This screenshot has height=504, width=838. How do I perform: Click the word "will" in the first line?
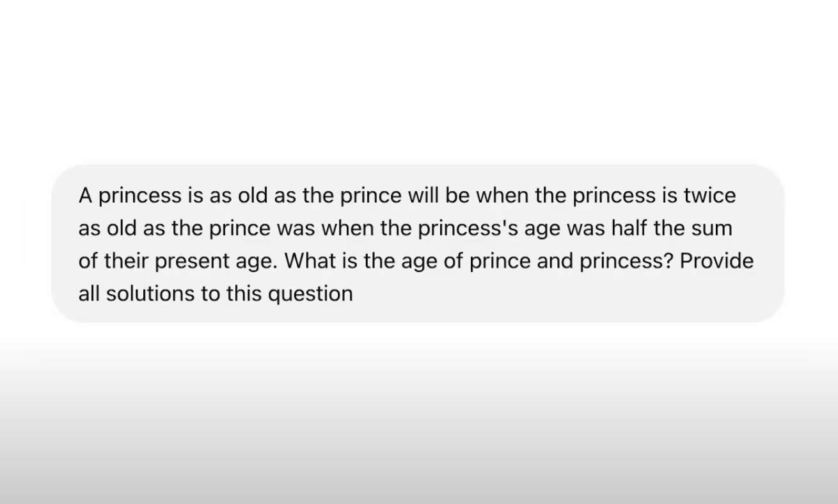point(423,195)
